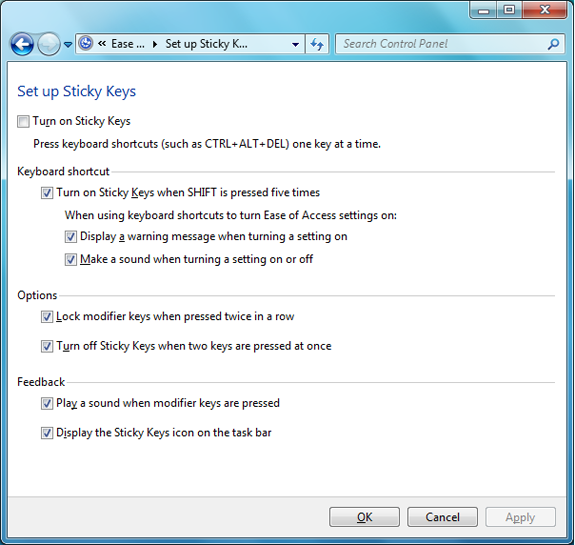575x545 pixels.
Task: Minimize the Sticky Keys window
Action: [x=483, y=10]
